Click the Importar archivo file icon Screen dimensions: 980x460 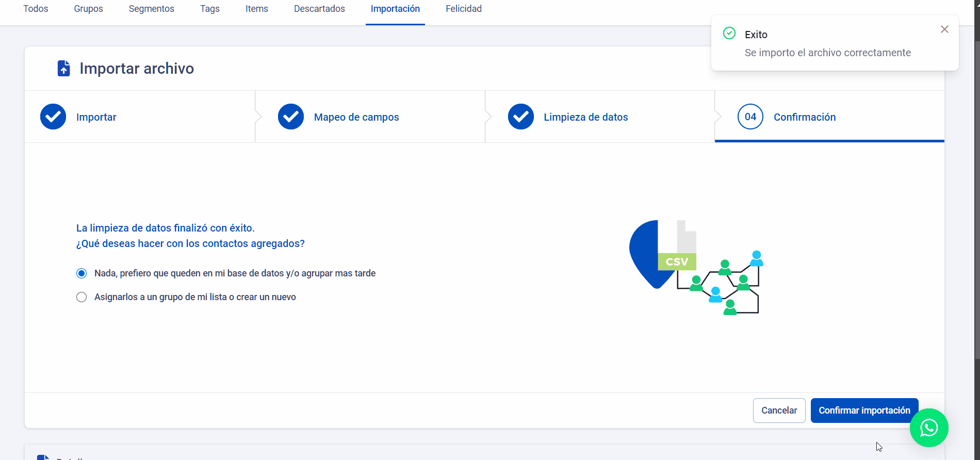(x=63, y=68)
